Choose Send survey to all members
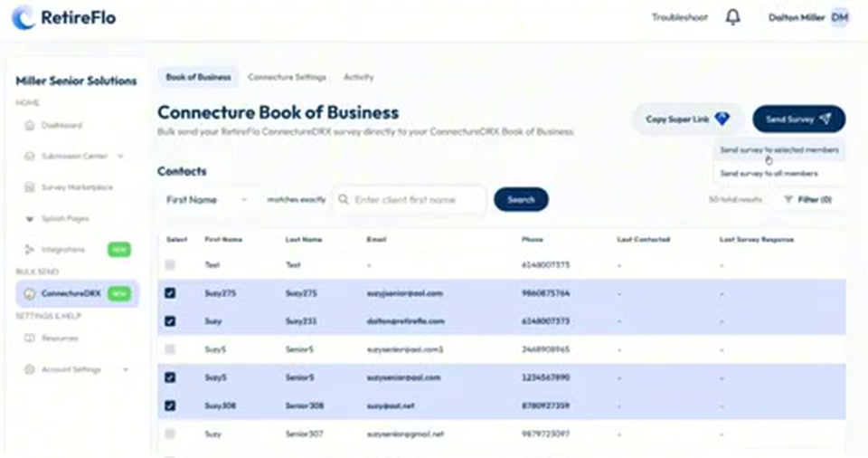The width and height of the screenshot is (868, 458). point(769,174)
